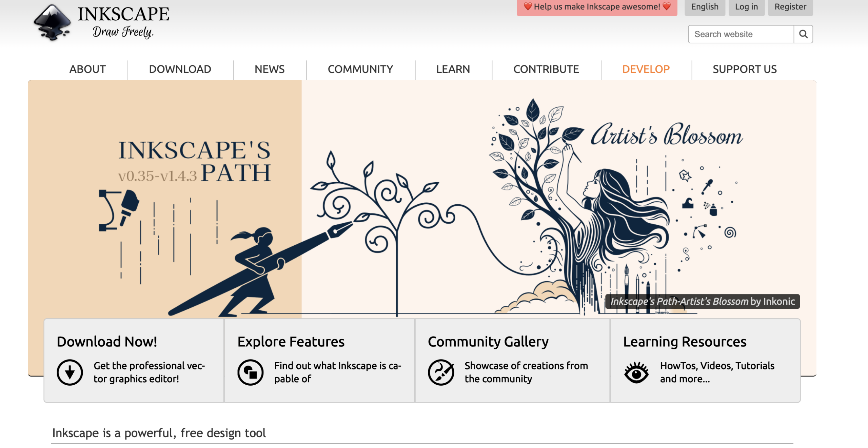This screenshot has height=448, width=868.
Task: Click the Register button
Action: pos(790,7)
